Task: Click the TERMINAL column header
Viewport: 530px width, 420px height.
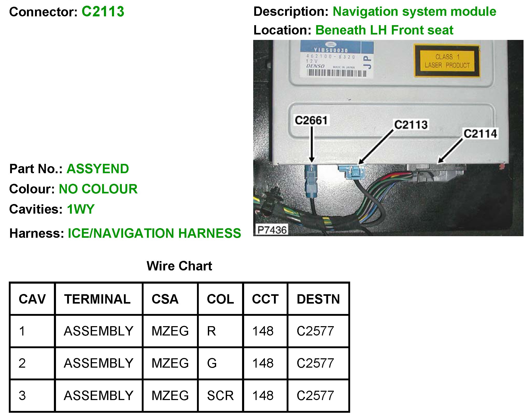Action: tap(97, 299)
